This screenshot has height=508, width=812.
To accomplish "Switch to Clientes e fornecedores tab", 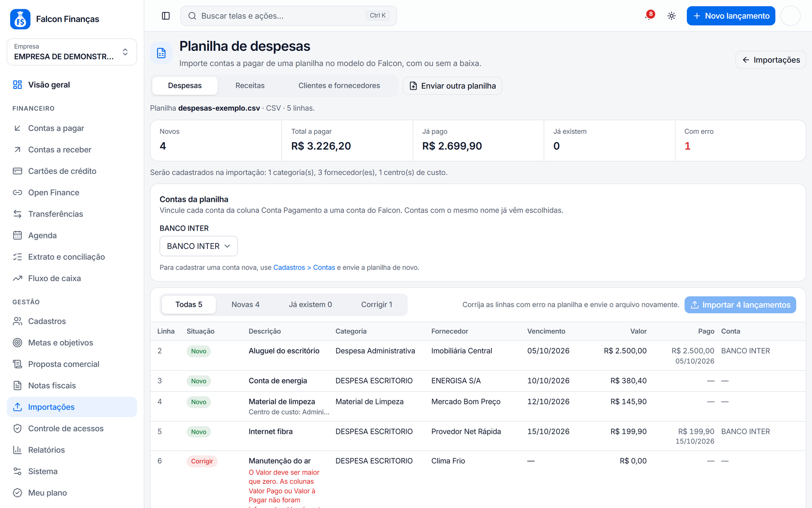I will 339,86.
